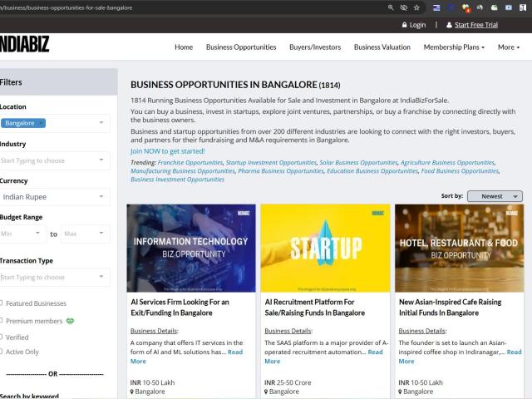Click Join NOW to get started link
This screenshot has width=532, height=399.
168,151
